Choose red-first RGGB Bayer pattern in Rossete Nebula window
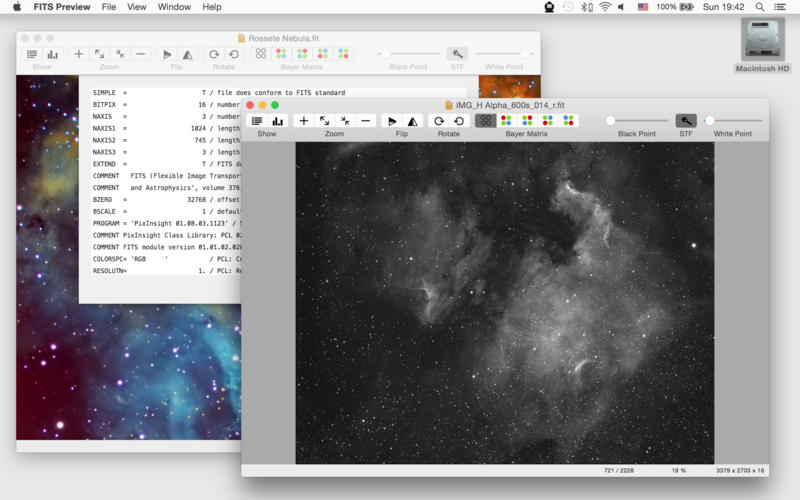This screenshot has height=500, width=800. point(281,54)
